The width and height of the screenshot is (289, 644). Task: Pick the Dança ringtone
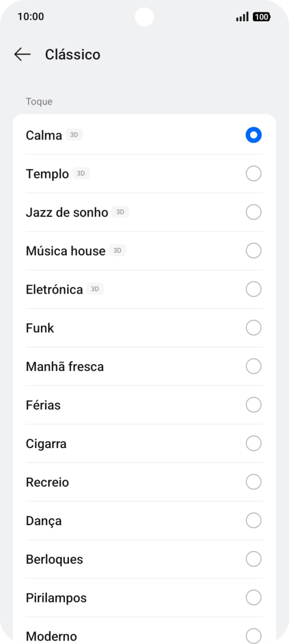point(253,520)
